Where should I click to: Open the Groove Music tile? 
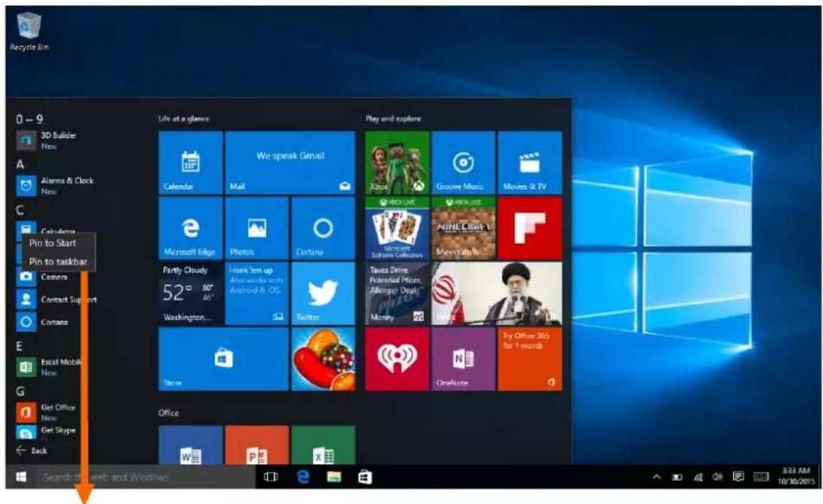(462, 162)
